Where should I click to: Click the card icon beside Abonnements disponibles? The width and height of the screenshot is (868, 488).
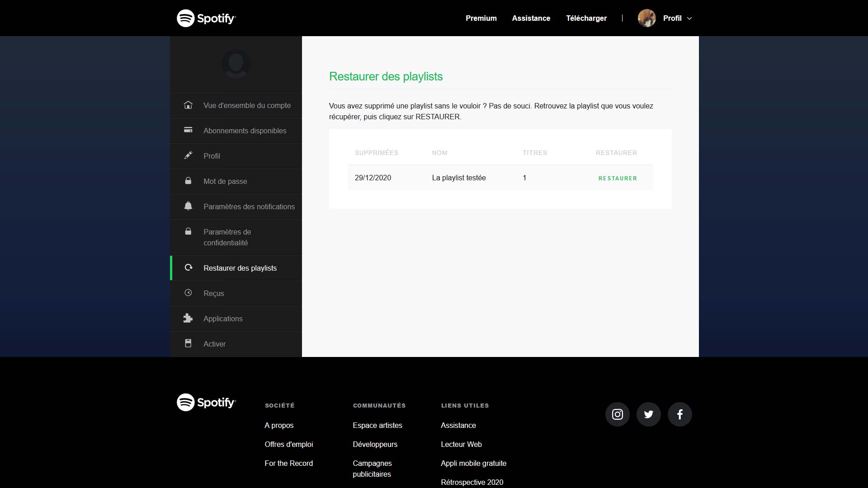(188, 130)
